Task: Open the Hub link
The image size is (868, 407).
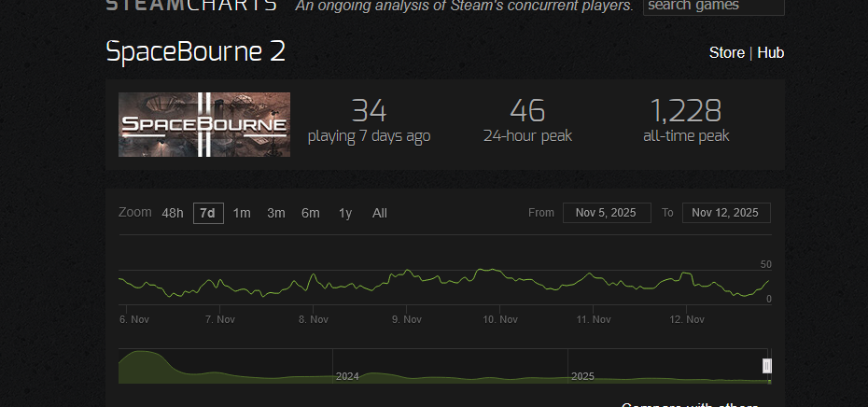Action: click(771, 52)
